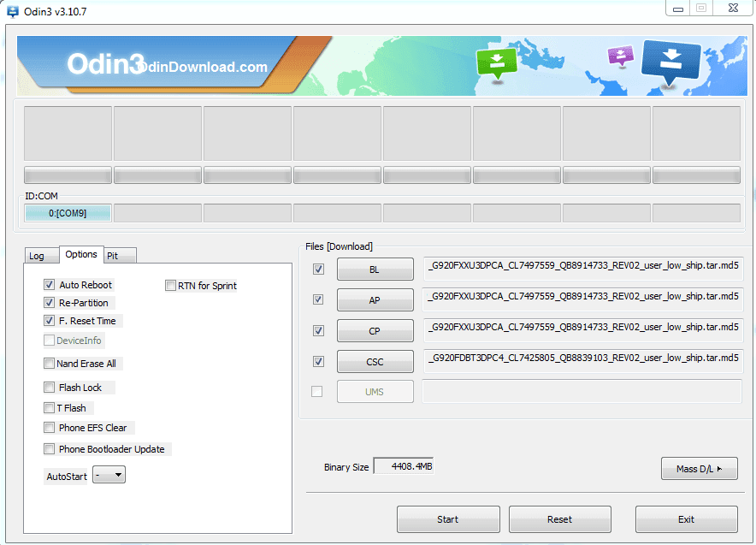
Task: Toggle the checkbox beside the CSC button
Action: point(318,362)
